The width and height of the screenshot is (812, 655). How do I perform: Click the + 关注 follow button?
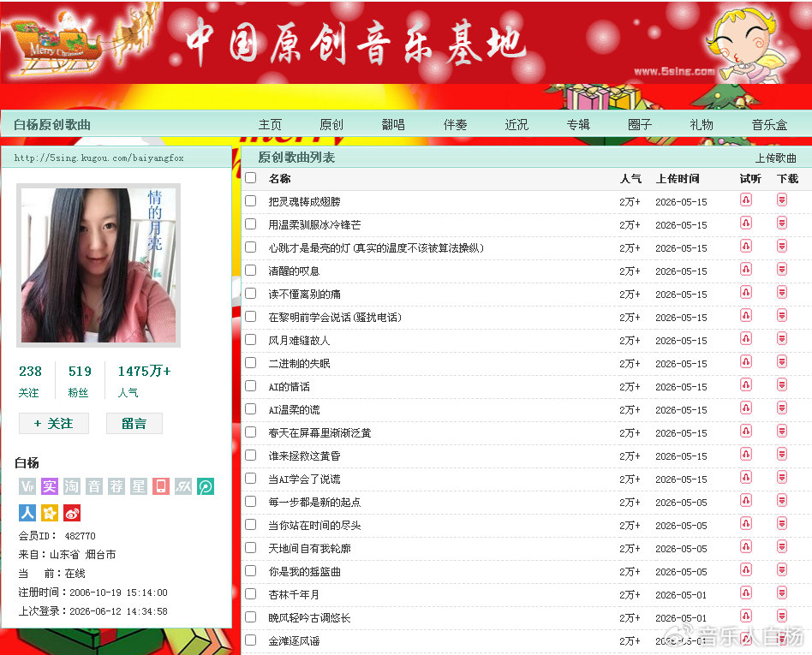click(x=54, y=424)
